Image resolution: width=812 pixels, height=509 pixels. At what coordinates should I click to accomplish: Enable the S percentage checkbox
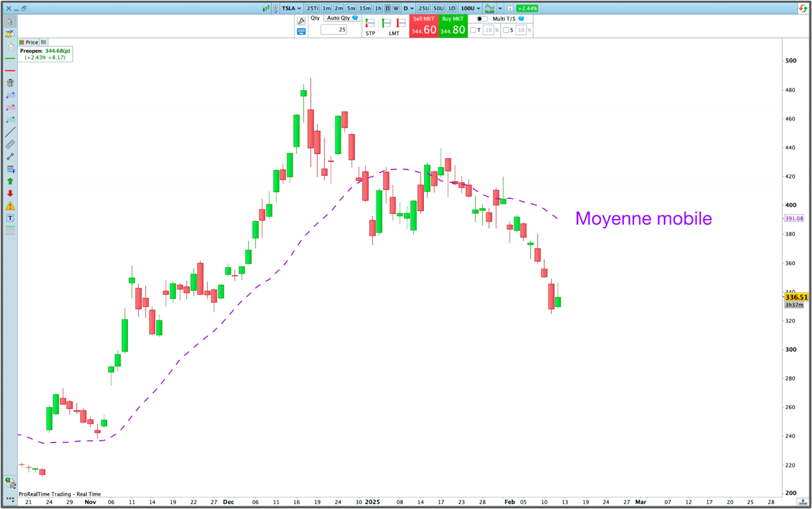coord(506,30)
